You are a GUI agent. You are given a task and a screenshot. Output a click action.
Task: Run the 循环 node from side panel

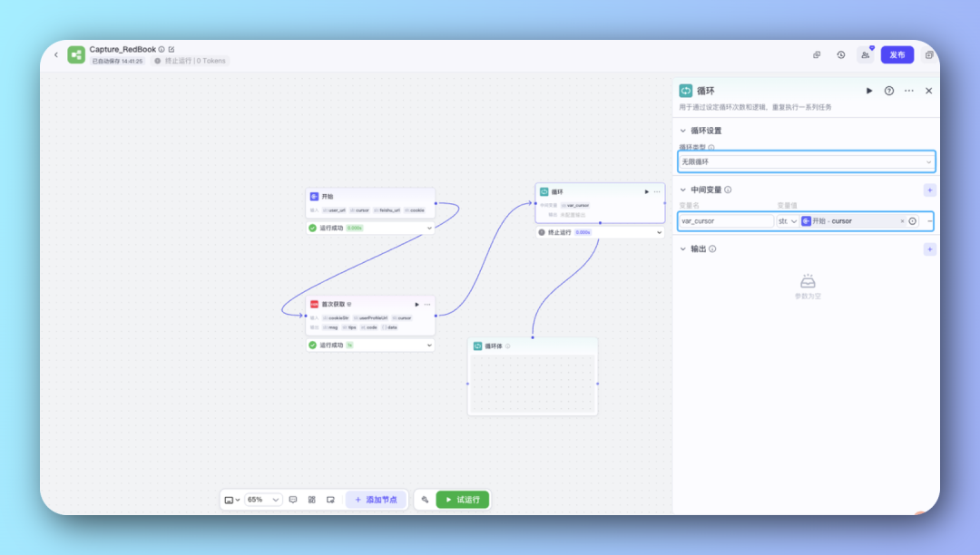tap(869, 91)
